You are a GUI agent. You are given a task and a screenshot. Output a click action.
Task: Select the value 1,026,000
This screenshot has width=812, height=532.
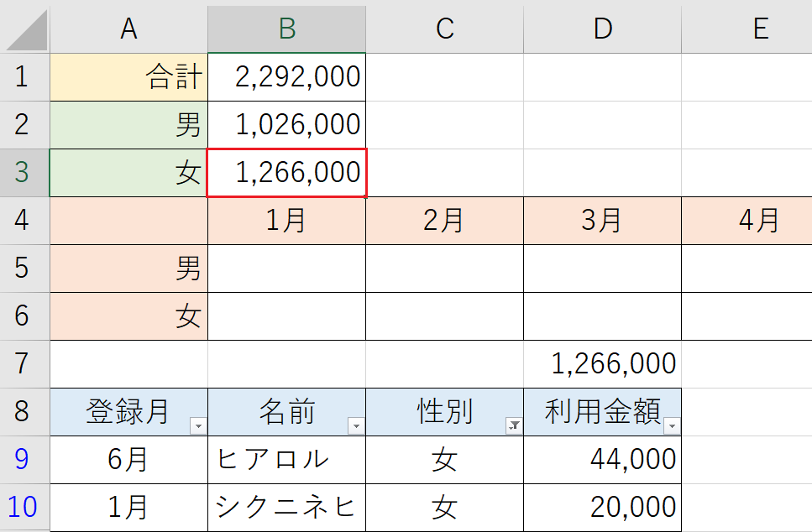point(287,125)
